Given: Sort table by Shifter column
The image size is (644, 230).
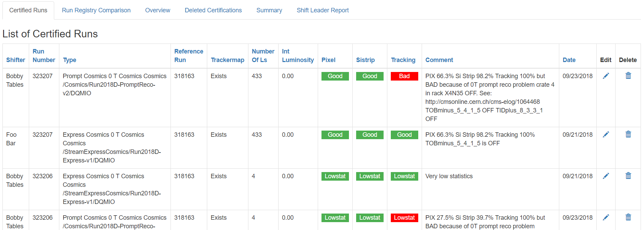Looking at the screenshot, I should tap(15, 60).
